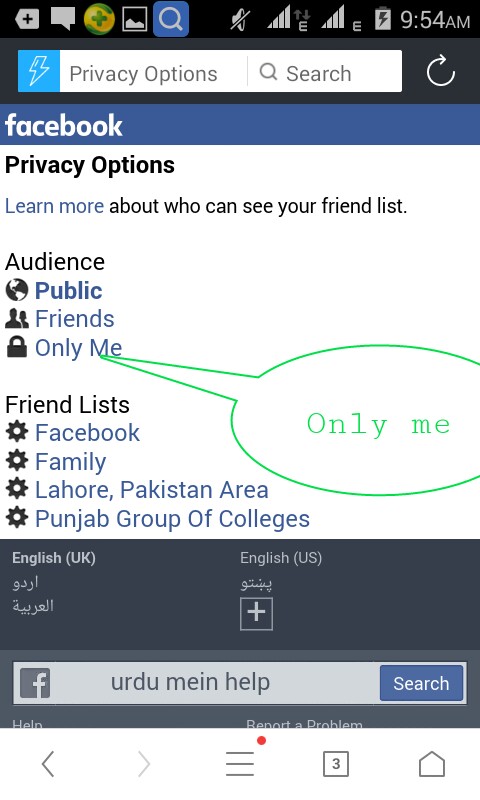Image resolution: width=480 pixels, height=800 pixels.
Task: Open the browser hamburger menu
Action: coord(240,764)
